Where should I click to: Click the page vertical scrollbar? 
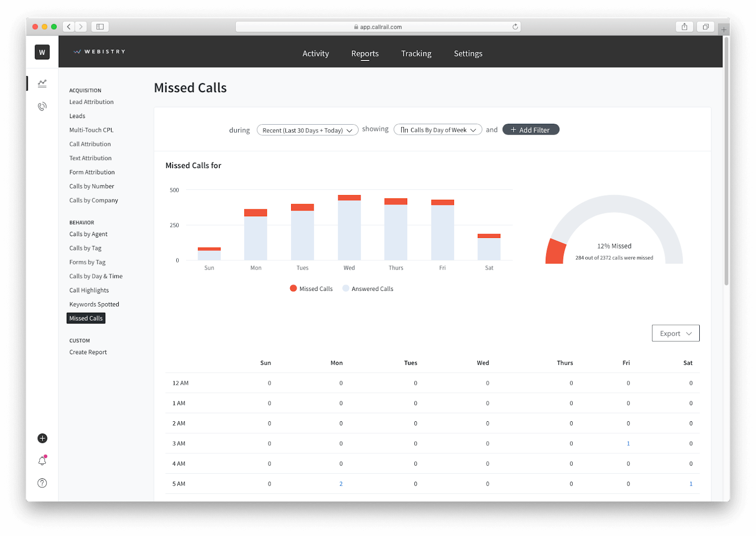[x=726, y=161]
